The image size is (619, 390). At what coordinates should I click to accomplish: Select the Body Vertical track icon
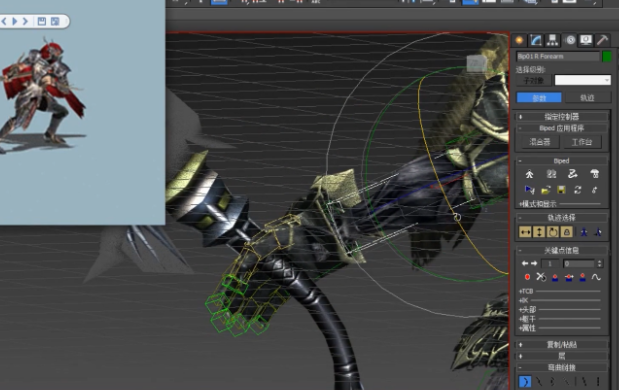(x=539, y=232)
